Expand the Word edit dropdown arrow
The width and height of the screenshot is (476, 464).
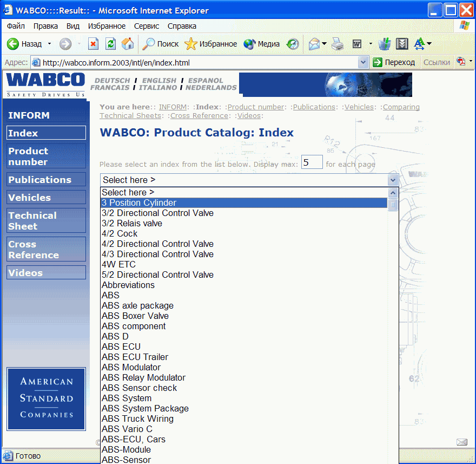pyautogui.click(x=371, y=44)
